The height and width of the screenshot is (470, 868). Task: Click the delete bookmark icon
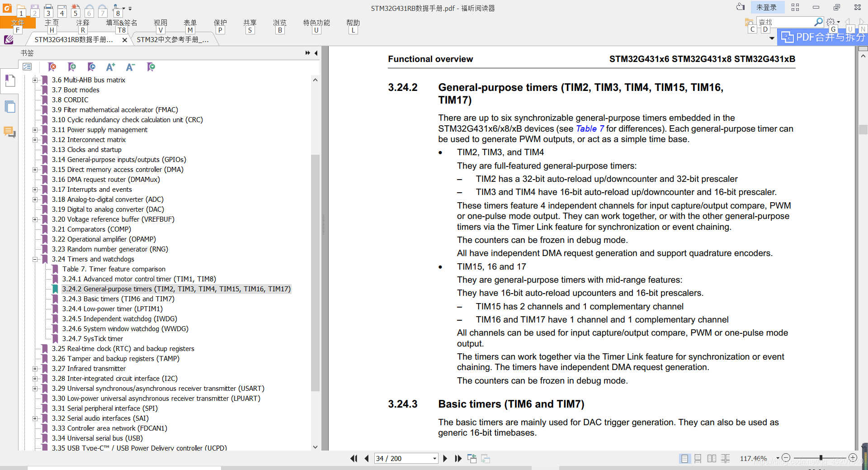tap(52, 67)
